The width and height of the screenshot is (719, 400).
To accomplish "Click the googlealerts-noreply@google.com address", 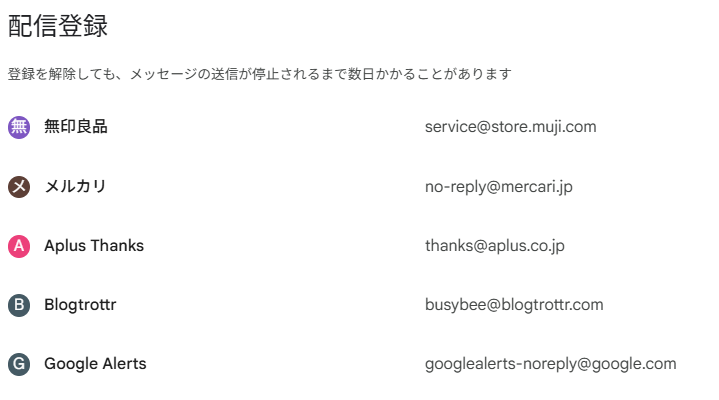I will (550, 364).
